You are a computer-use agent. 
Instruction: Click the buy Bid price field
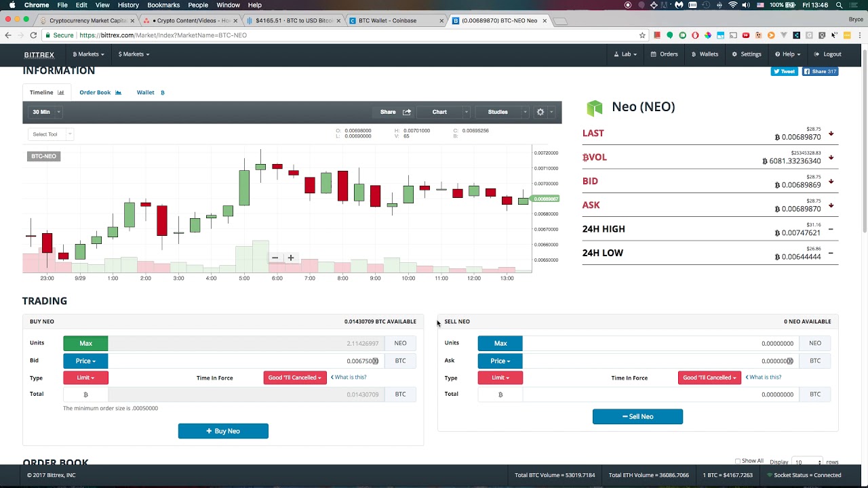tap(246, 361)
